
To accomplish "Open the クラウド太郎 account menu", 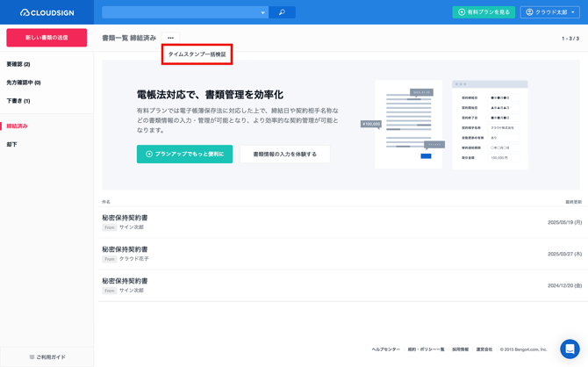I will 550,12.
